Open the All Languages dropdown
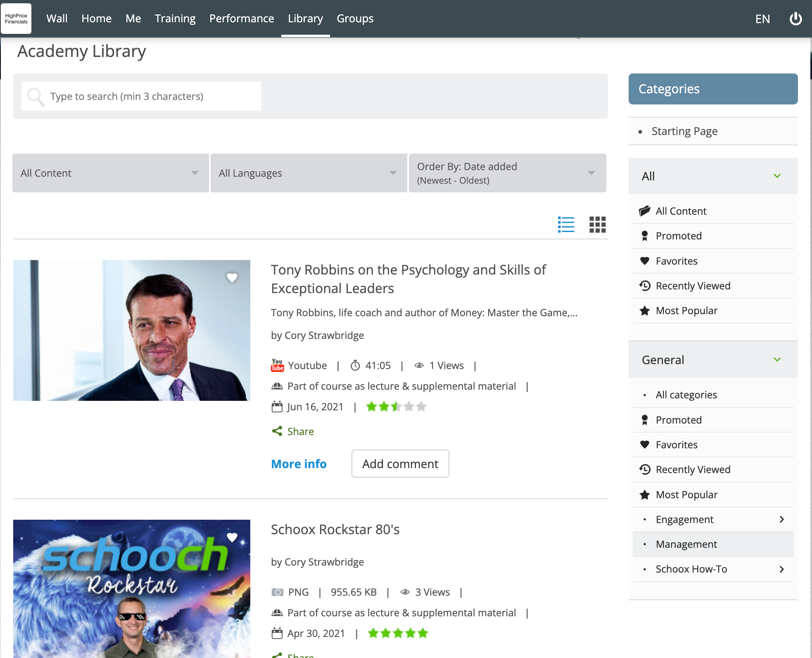 309,173
